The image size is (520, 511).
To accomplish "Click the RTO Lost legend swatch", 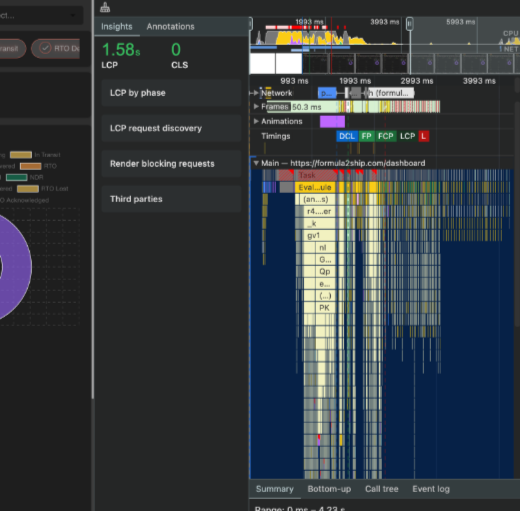I will coord(28,189).
